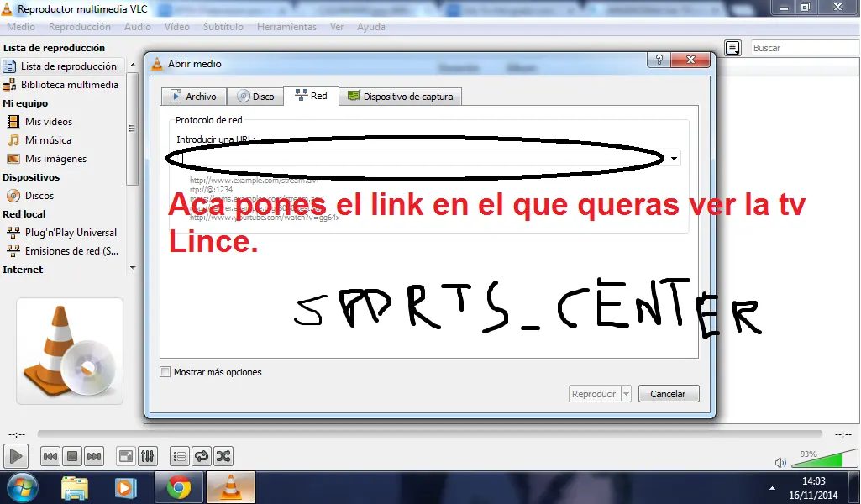Click the network URL input field
The height and width of the screenshot is (504, 861).
coord(422,159)
